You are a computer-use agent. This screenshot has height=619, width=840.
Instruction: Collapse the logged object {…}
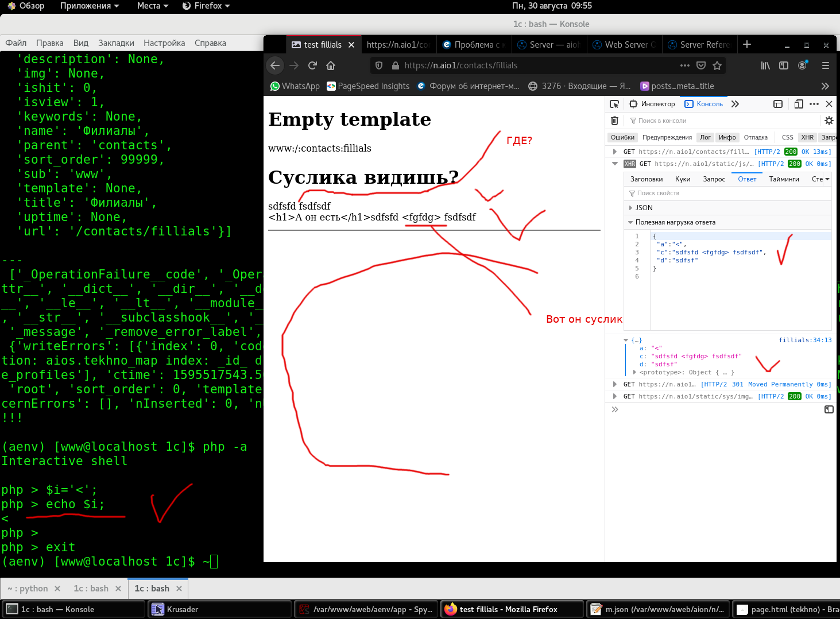pos(626,340)
